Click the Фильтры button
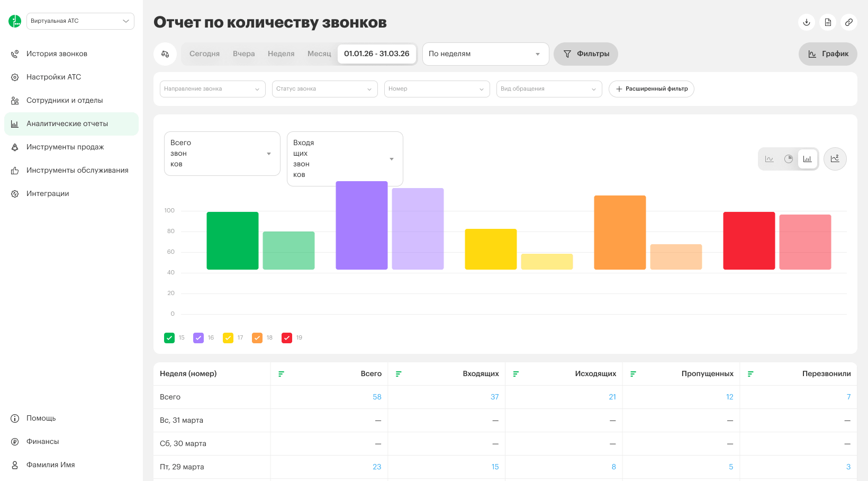The width and height of the screenshot is (868, 481). pyautogui.click(x=586, y=54)
